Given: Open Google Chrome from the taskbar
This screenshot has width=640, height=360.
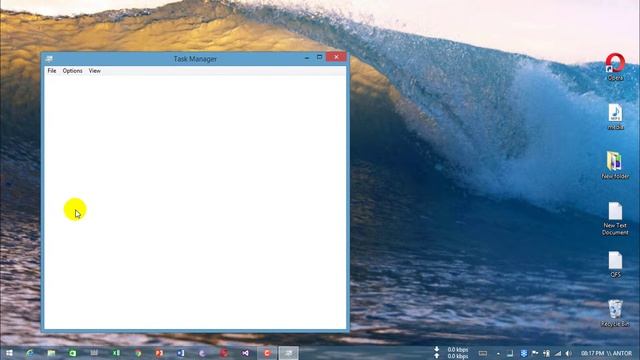Looking at the screenshot, I should point(138,353).
